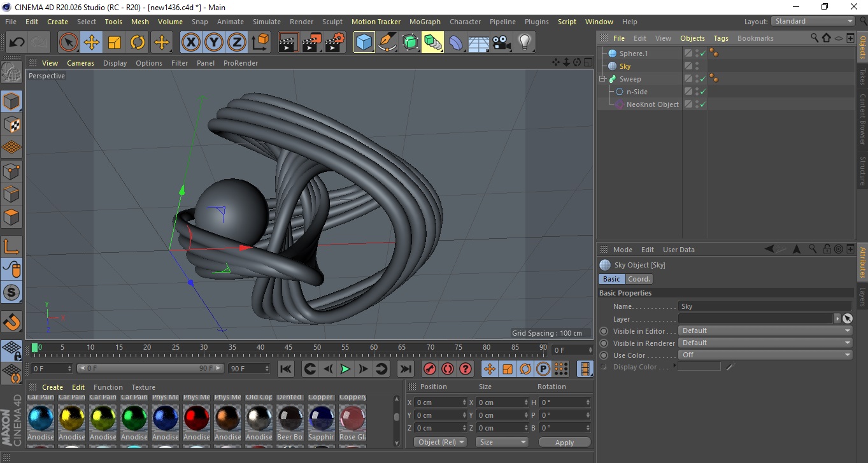Open the Visible in Editor dropdown
The width and height of the screenshot is (868, 463).
pos(765,331)
